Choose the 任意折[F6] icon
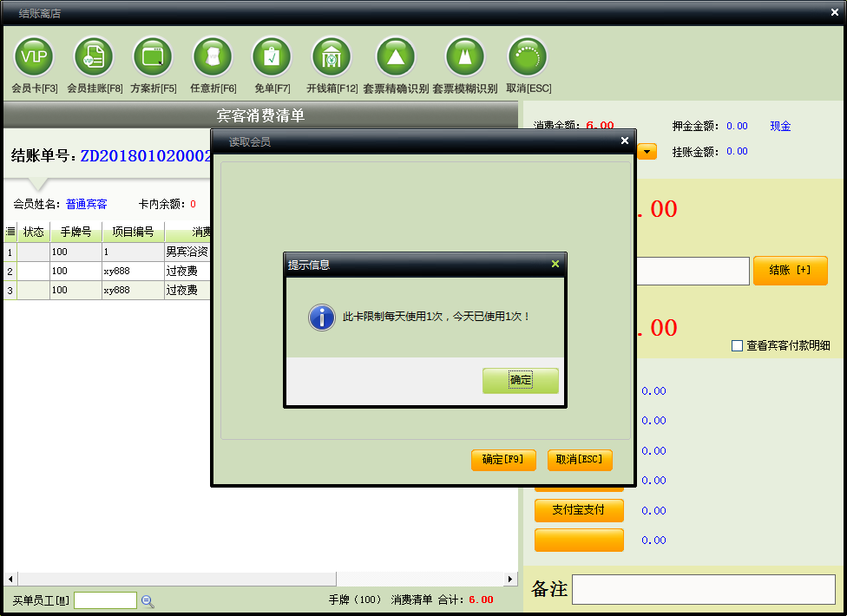 pyautogui.click(x=213, y=57)
